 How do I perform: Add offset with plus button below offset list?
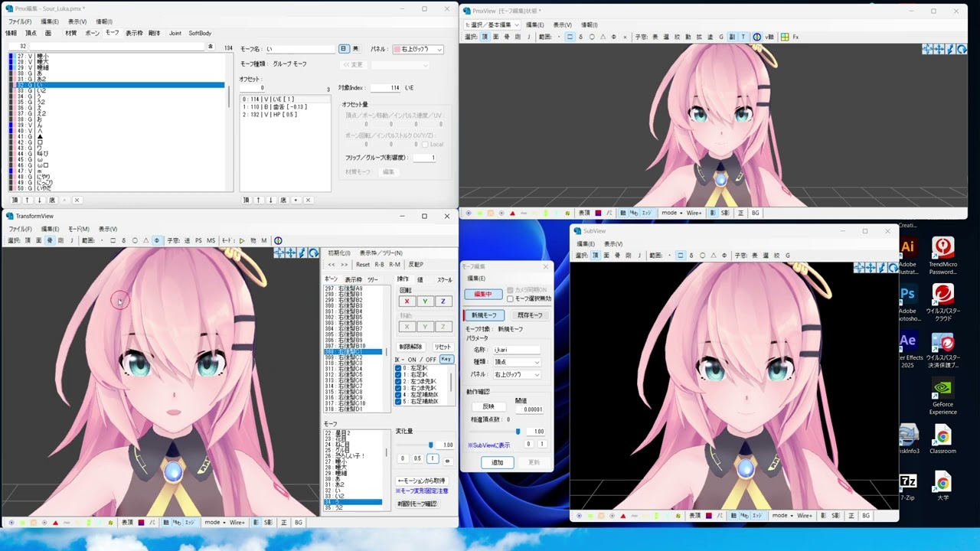tap(296, 200)
